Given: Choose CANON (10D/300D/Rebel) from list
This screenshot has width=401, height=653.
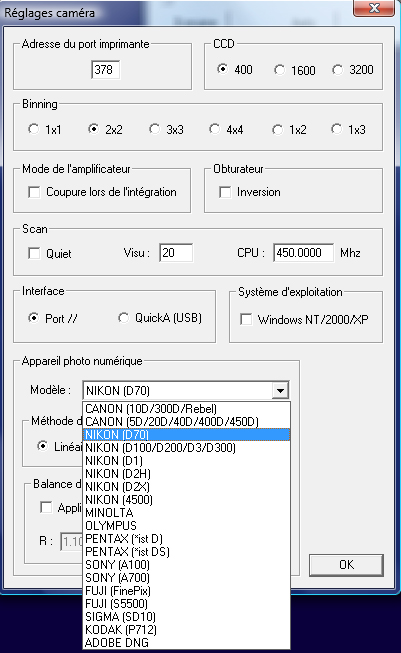Looking at the screenshot, I should coord(187,409).
